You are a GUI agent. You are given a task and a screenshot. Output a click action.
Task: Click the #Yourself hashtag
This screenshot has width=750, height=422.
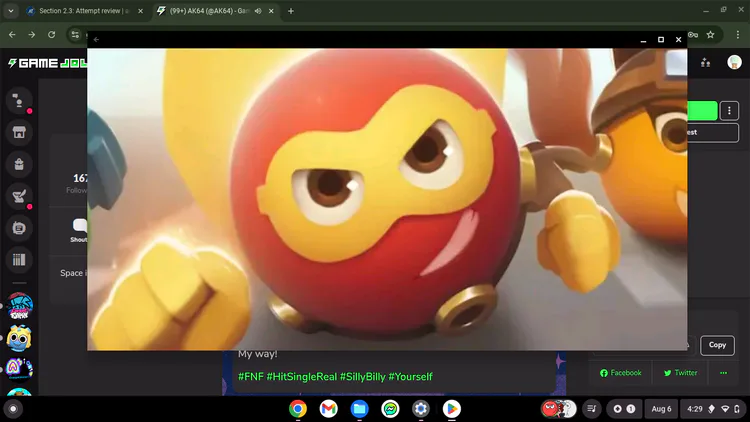(x=410, y=377)
